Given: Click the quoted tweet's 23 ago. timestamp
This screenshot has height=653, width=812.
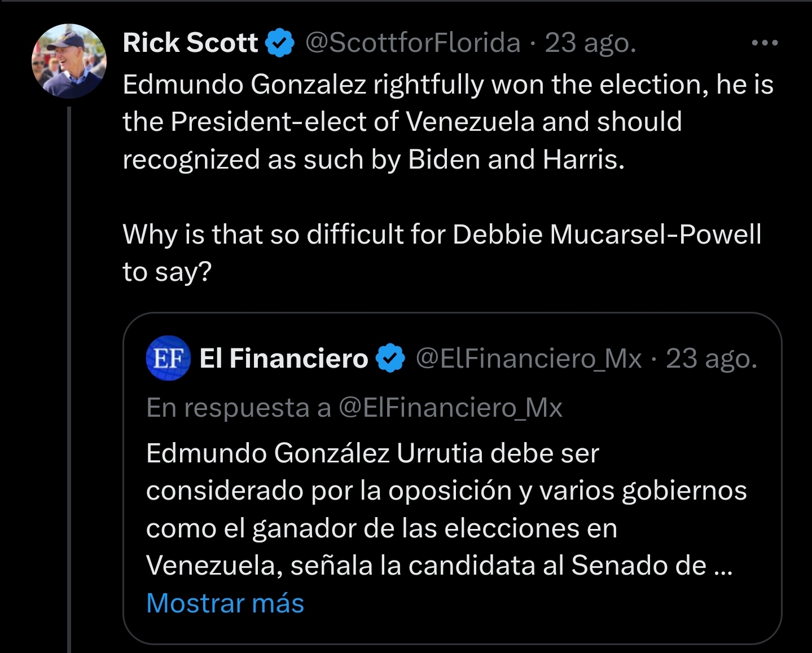Looking at the screenshot, I should coord(711,359).
